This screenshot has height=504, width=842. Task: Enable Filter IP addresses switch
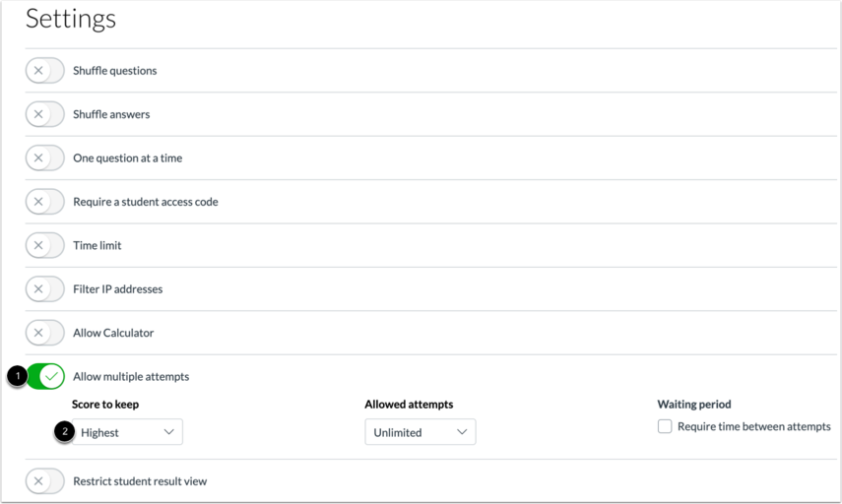pyautogui.click(x=45, y=288)
